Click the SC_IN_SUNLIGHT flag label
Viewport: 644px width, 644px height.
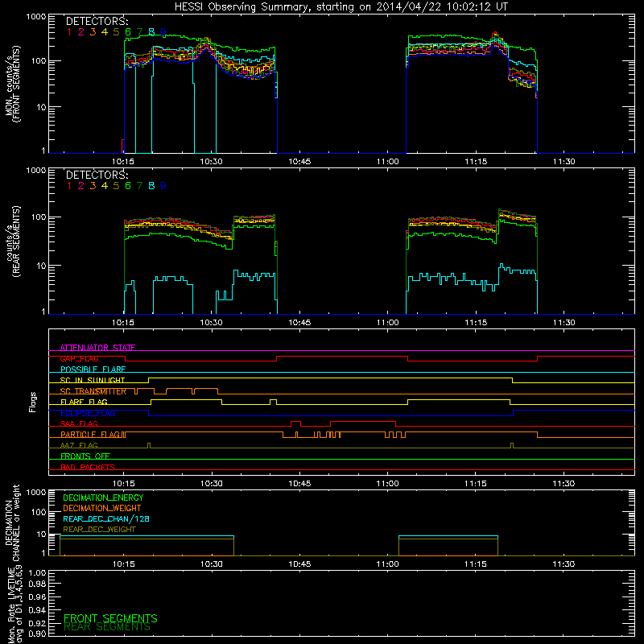pyautogui.click(x=93, y=380)
